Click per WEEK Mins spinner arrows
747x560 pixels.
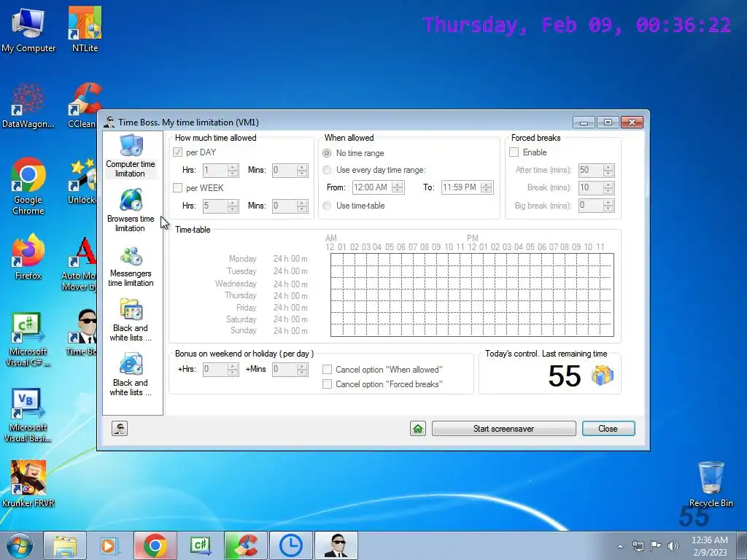302,206
